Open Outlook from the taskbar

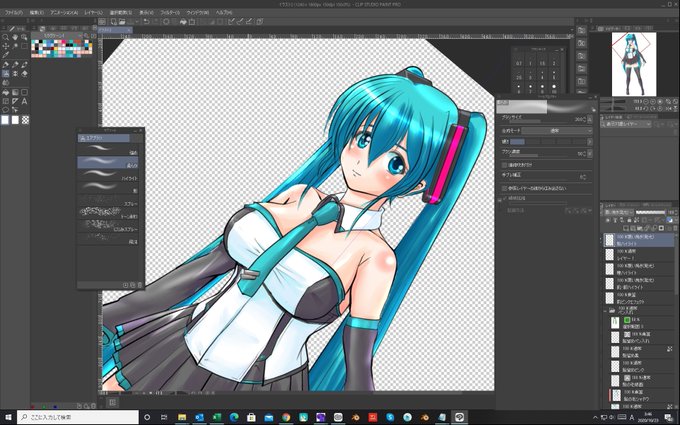point(199,417)
